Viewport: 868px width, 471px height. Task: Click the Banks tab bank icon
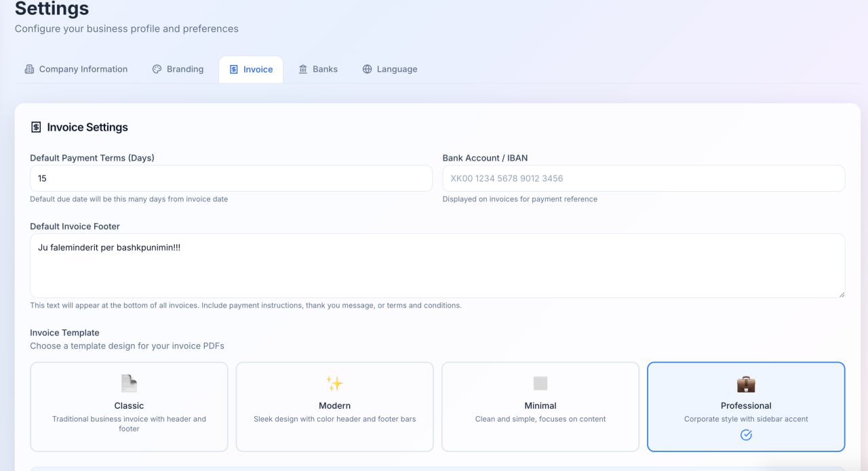[302, 68]
